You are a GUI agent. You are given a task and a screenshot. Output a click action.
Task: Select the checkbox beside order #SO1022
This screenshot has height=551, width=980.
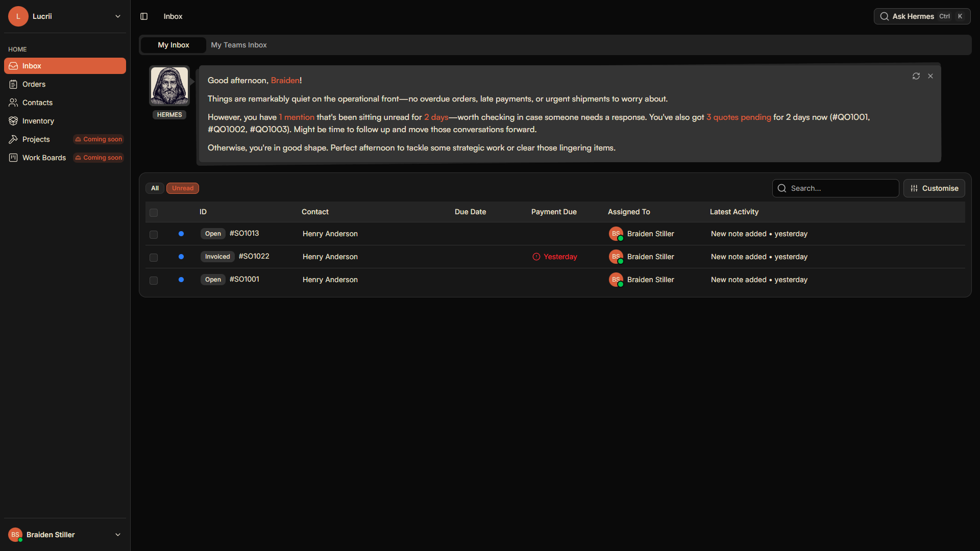click(154, 258)
